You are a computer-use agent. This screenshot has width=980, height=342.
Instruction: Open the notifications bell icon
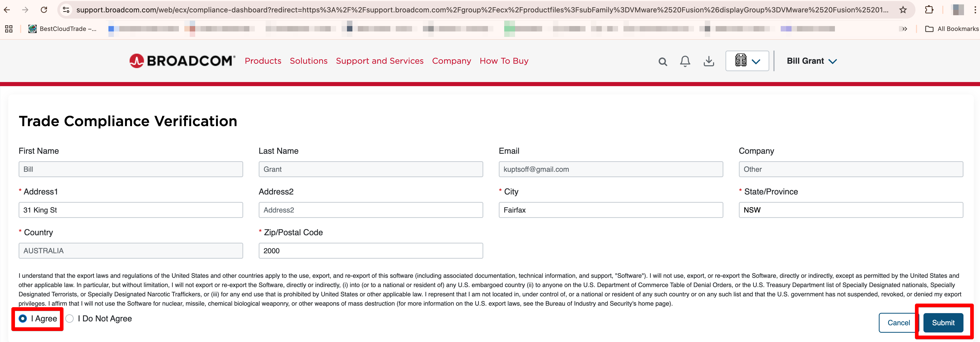[685, 61]
